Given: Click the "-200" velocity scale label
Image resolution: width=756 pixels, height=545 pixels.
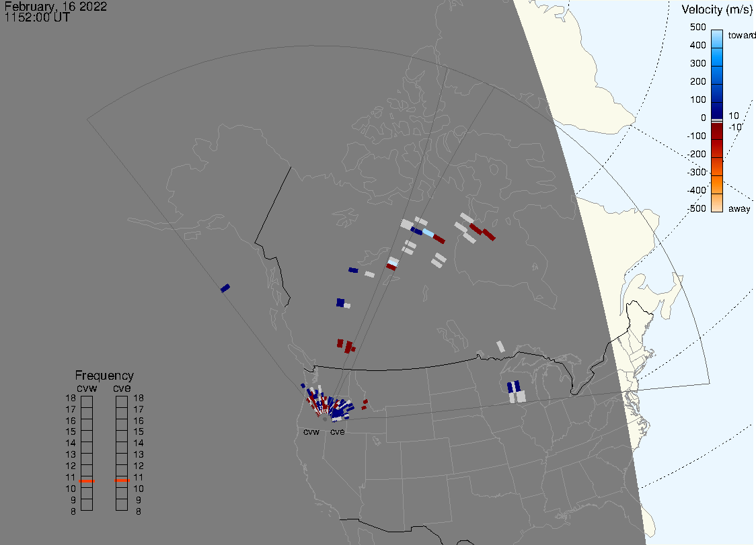Looking at the screenshot, I should pos(696,154).
